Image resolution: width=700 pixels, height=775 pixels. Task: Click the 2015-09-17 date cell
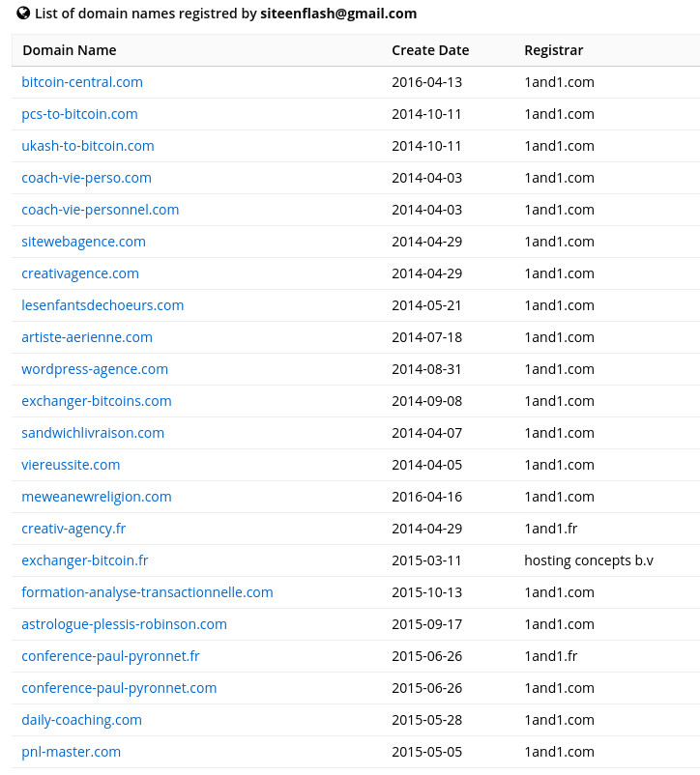point(427,624)
